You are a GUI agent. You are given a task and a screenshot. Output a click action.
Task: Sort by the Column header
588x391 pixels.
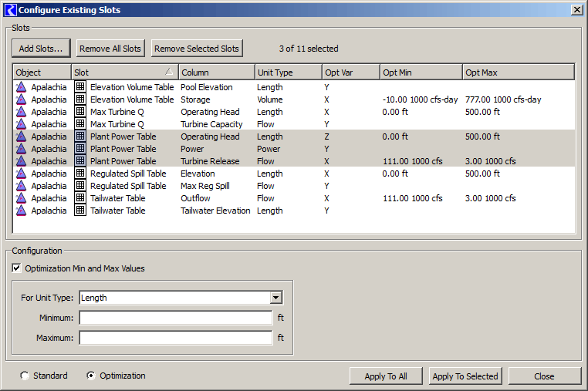pos(216,72)
